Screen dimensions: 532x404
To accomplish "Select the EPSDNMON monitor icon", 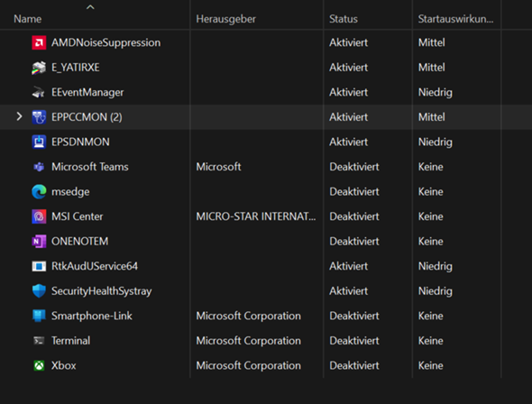I will [39, 142].
